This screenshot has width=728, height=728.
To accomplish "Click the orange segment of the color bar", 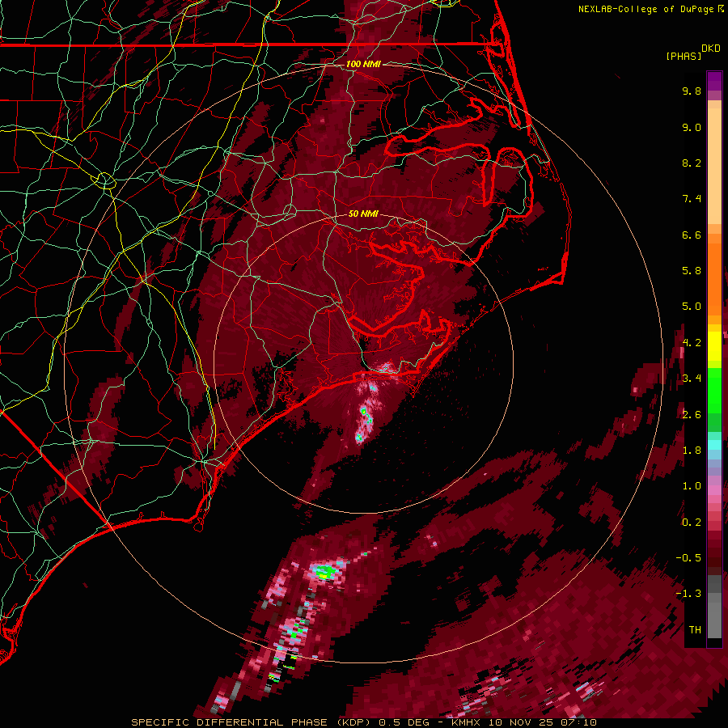I will [x=714, y=278].
